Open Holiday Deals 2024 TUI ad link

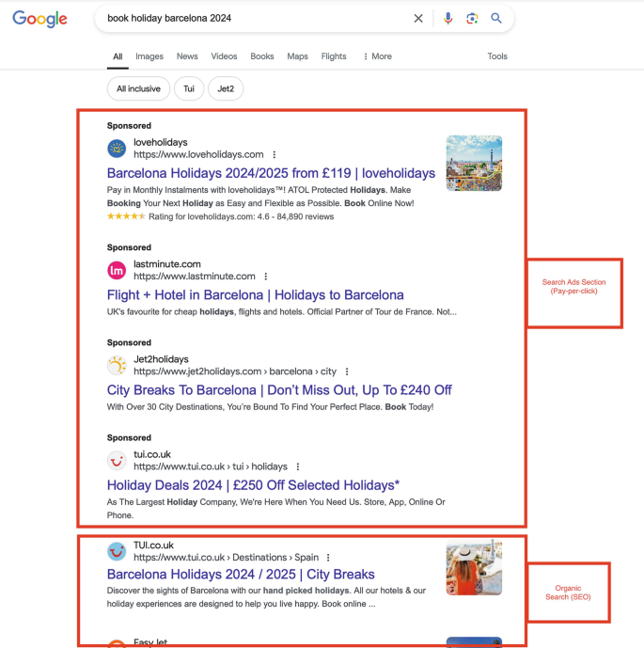pyautogui.click(x=253, y=485)
